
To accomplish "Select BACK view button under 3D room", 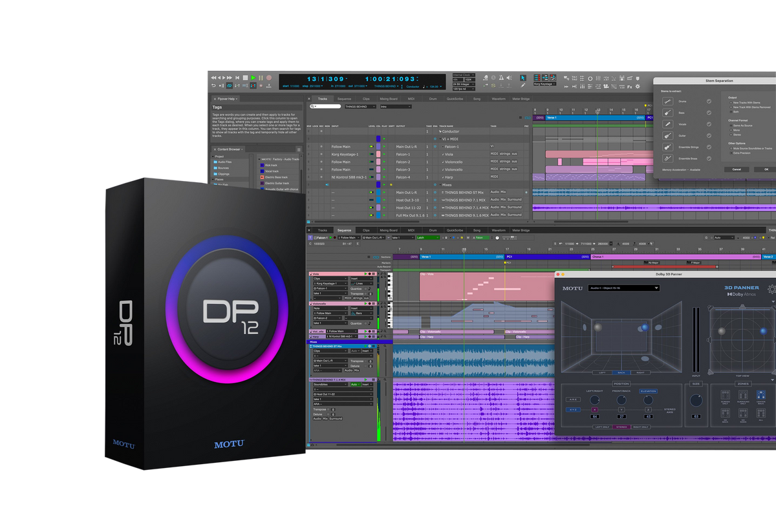I will coord(621,372).
